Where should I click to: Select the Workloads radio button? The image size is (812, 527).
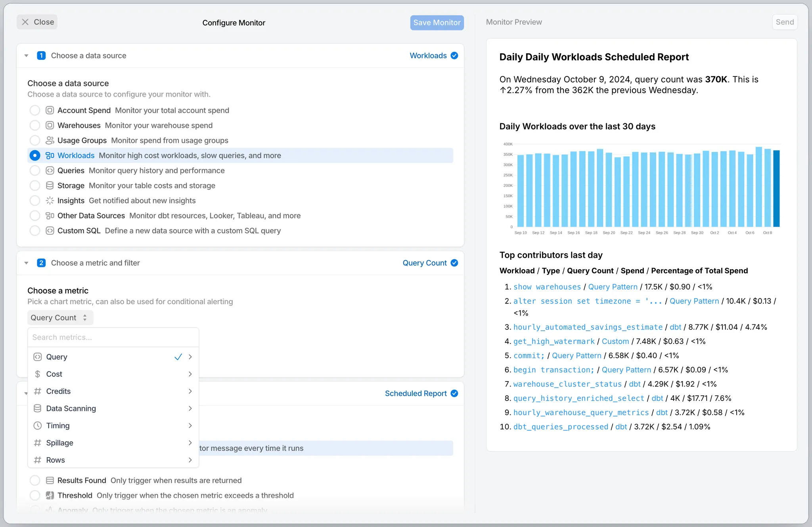coord(35,155)
